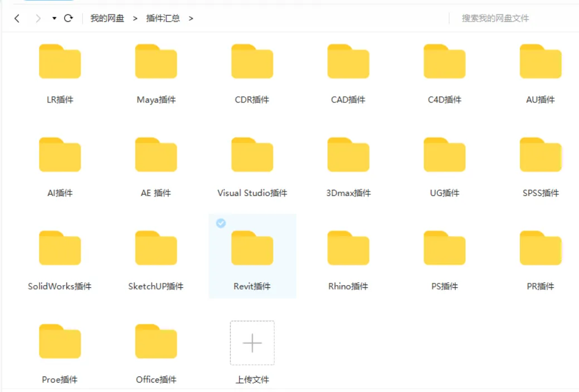Select the SPSS插件 name label

(541, 193)
